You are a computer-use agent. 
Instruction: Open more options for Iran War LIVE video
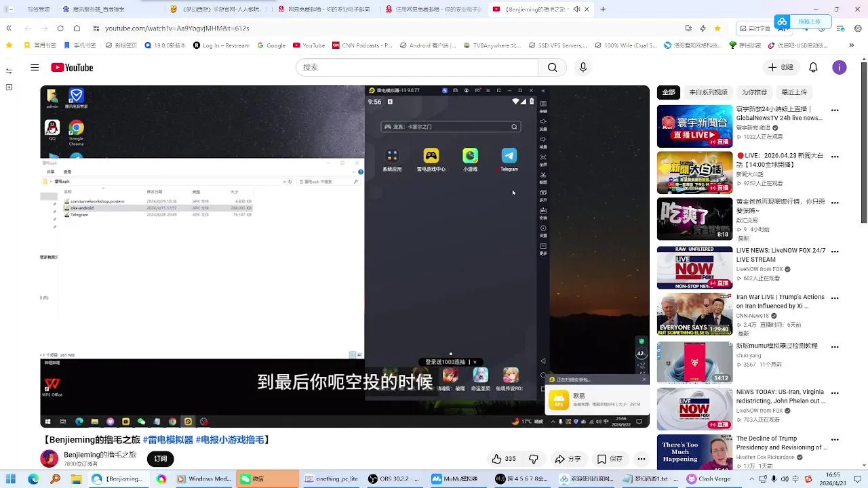[835, 298]
